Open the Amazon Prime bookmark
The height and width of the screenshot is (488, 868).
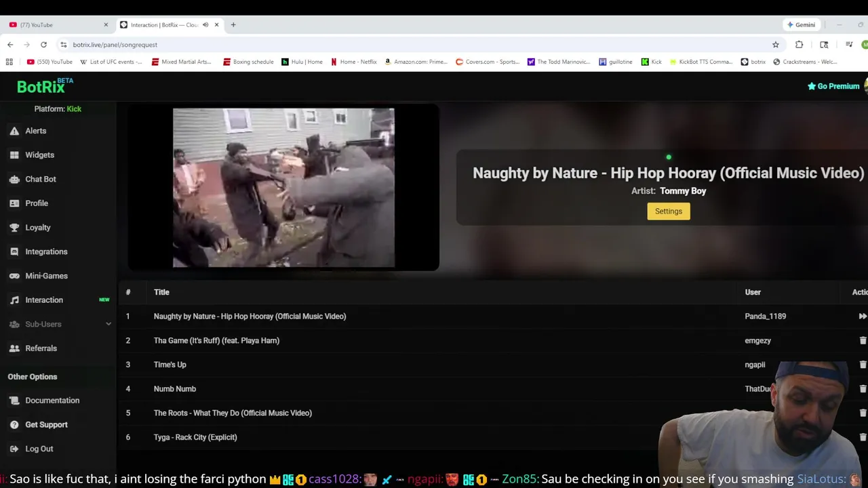coord(416,62)
